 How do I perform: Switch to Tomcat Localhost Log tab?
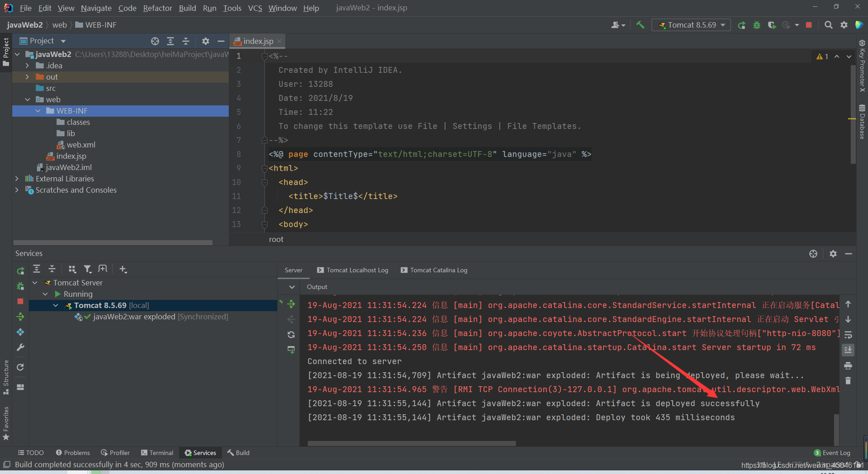[353, 270]
